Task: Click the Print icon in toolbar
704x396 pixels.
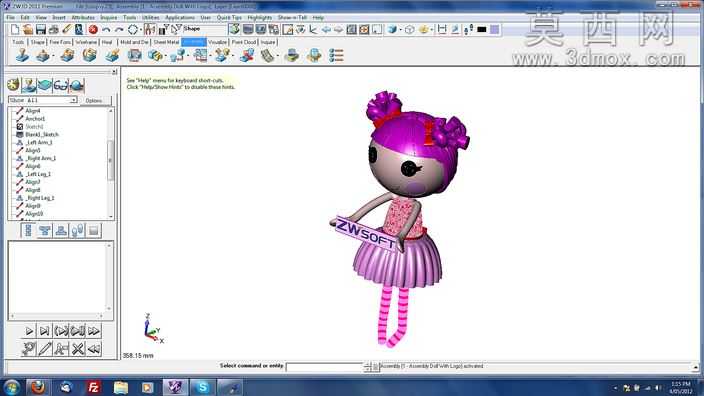Action: [54, 30]
